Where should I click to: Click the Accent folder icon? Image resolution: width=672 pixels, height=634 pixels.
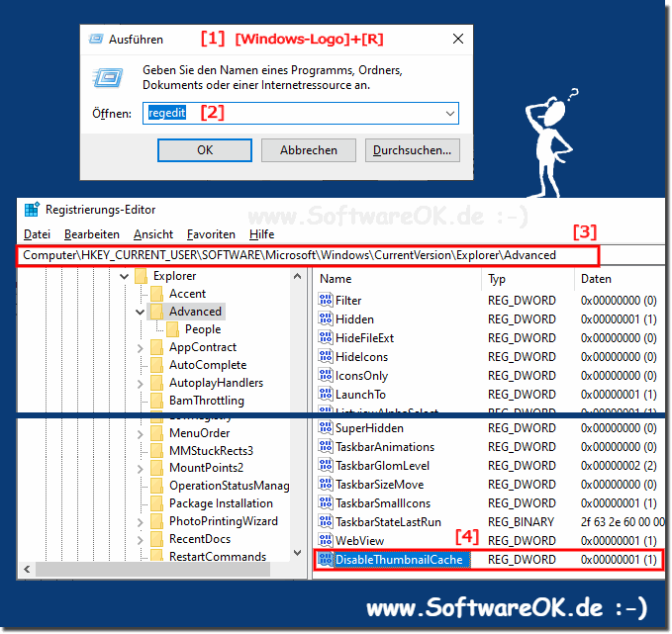[x=156, y=294]
